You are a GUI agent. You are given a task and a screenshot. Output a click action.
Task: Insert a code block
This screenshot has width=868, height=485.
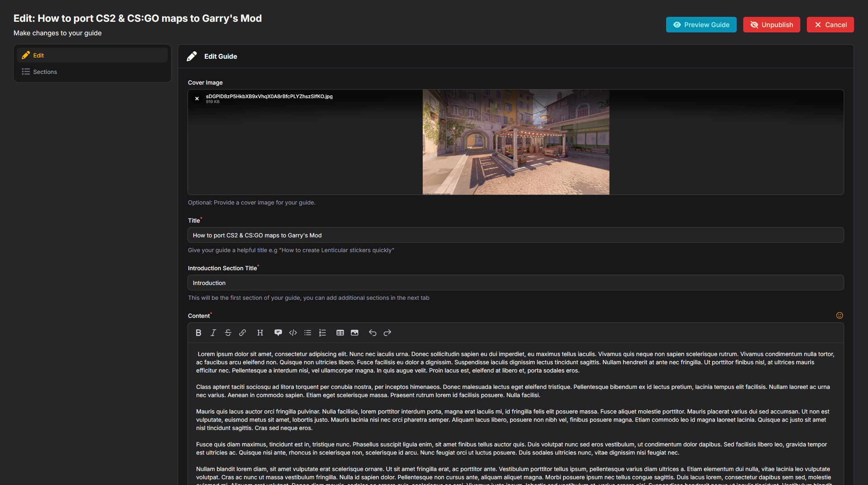pyautogui.click(x=293, y=333)
